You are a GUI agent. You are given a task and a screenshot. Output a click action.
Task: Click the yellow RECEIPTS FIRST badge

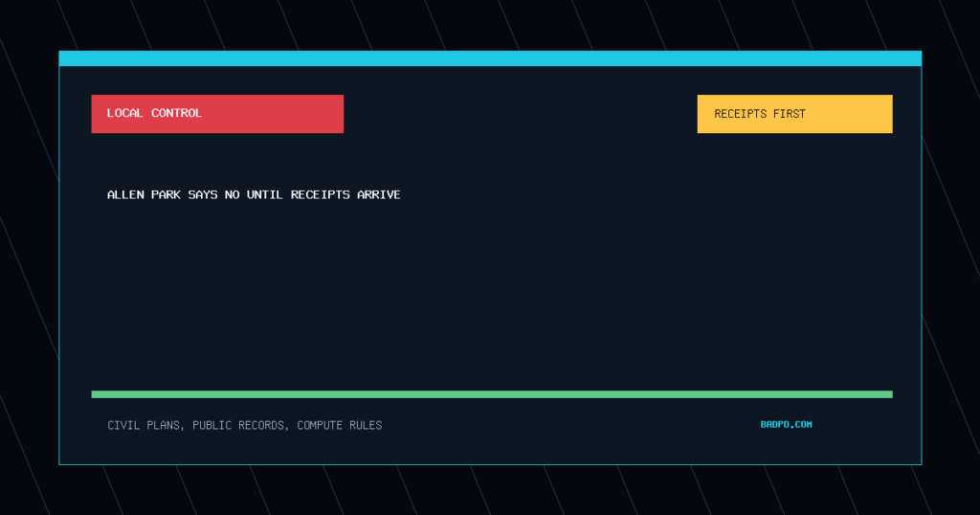point(794,114)
